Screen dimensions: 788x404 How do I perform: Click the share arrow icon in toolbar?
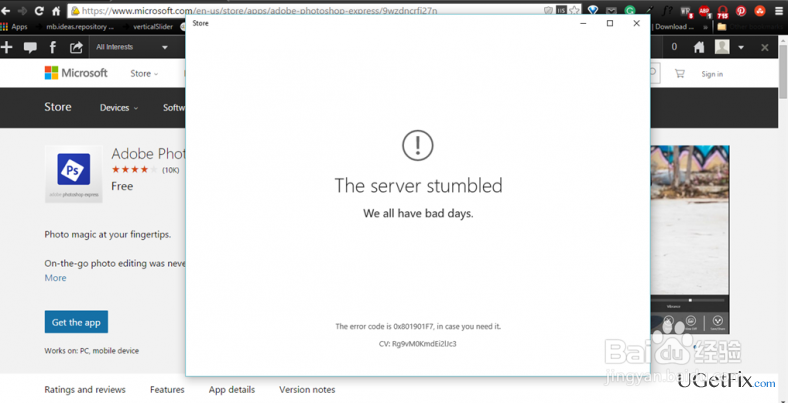[76, 47]
